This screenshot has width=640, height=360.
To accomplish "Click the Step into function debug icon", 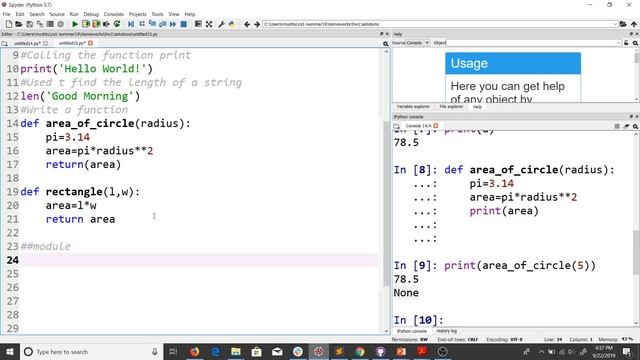I will (152, 24).
